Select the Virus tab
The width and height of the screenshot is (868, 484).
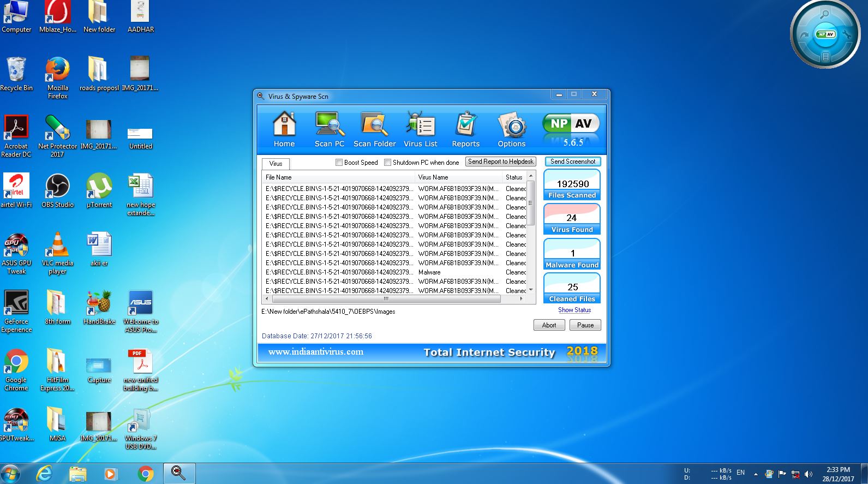coord(276,163)
